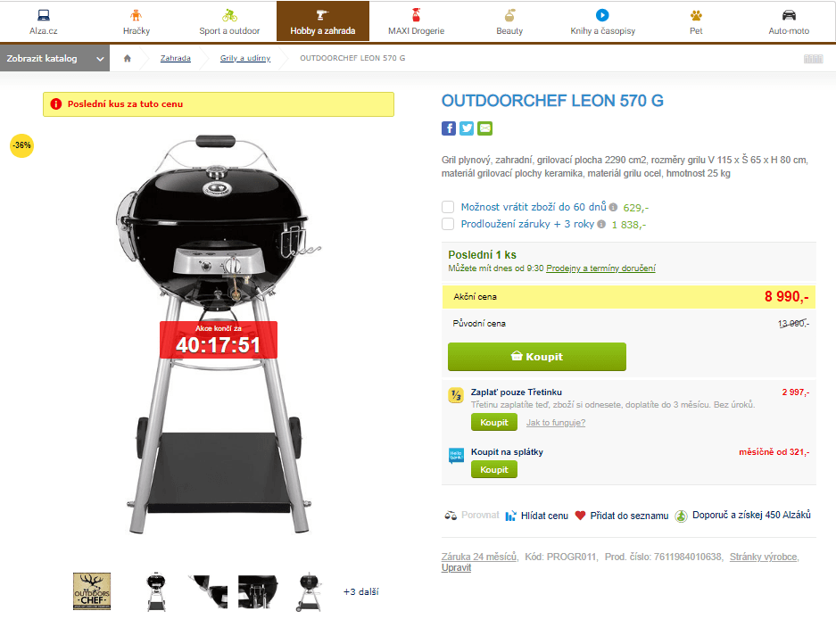Click the -36% discount badge
The image size is (836, 644).
tap(21, 145)
